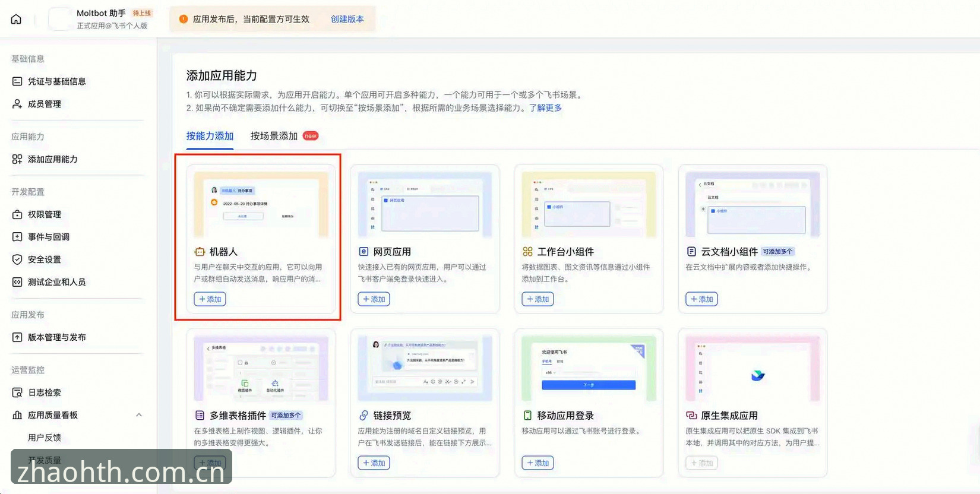Click the 云文档小组件 icon
980x494 pixels.
pos(691,252)
